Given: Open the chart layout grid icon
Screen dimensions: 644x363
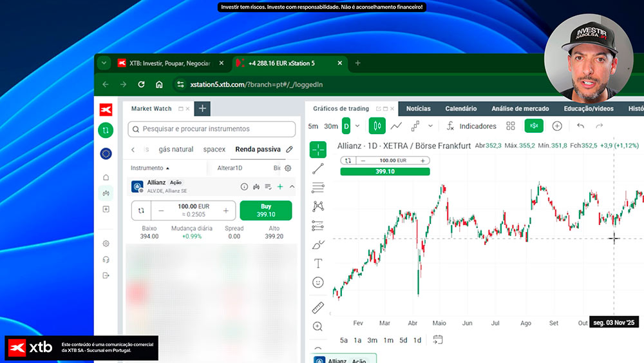Looking at the screenshot, I should (x=511, y=126).
